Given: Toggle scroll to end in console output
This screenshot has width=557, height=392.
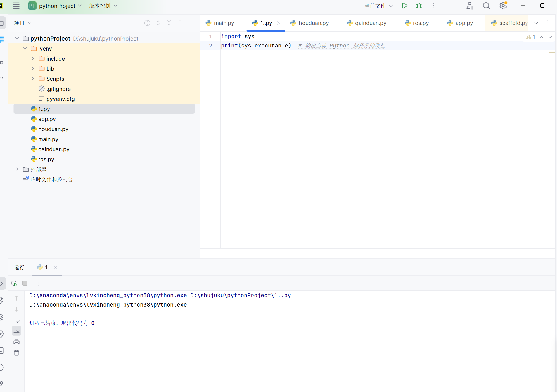Looking at the screenshot, I should (x=16, y=331).
